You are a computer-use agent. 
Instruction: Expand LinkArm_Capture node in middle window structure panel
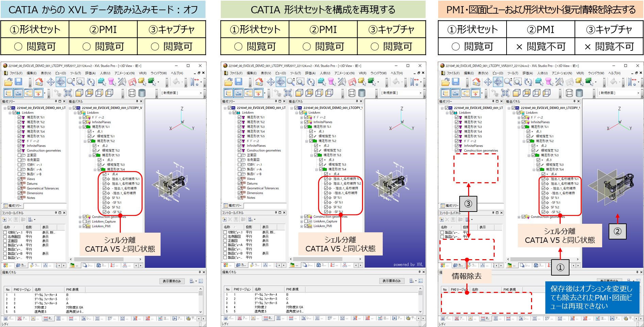(x=302, y=221)
